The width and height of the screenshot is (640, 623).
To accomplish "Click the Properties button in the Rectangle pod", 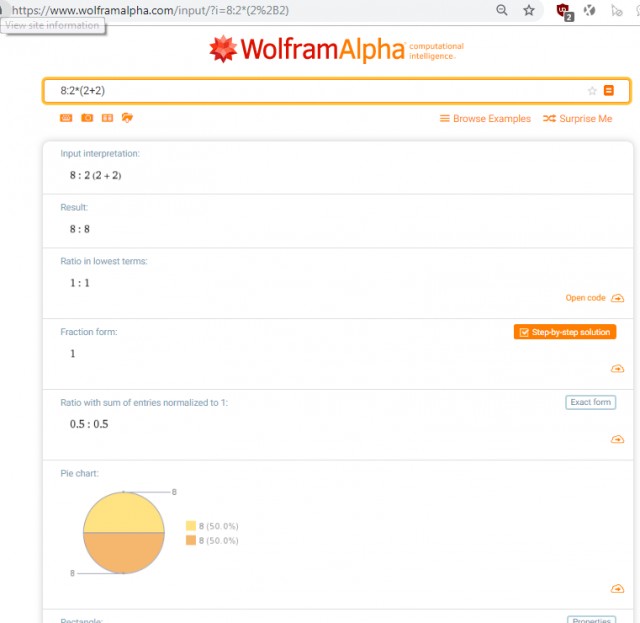I will 591,620.
